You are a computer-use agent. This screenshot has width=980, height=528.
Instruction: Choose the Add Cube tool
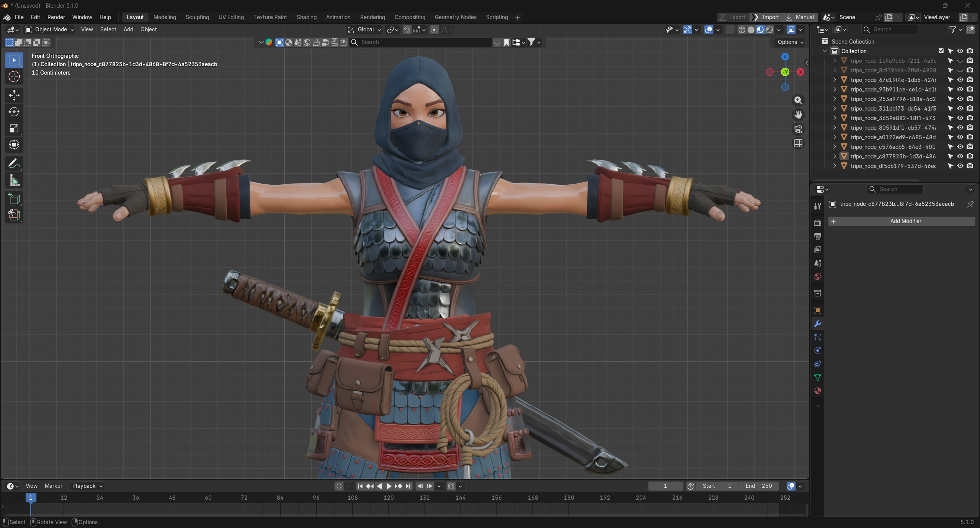click(14, 199)
